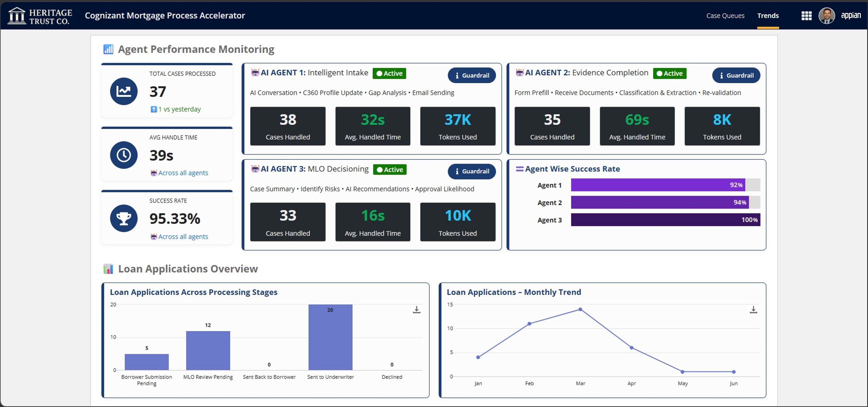Open Guardrail for AI Agent 2
This screenshot has width=868, height=407.
(x=736, y=75)
